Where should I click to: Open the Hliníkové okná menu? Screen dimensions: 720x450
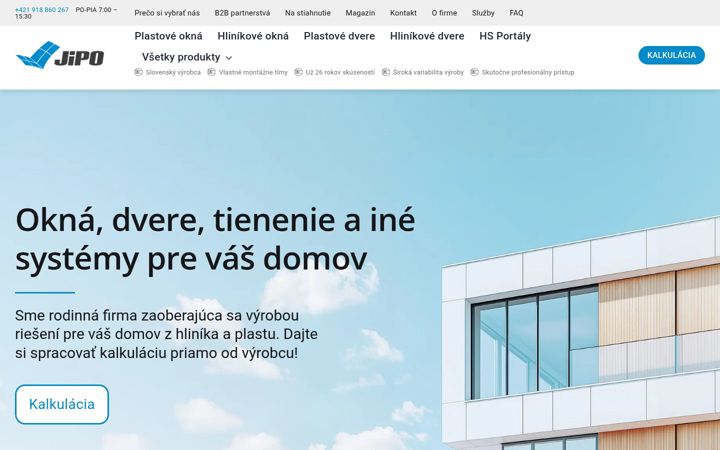253,36
